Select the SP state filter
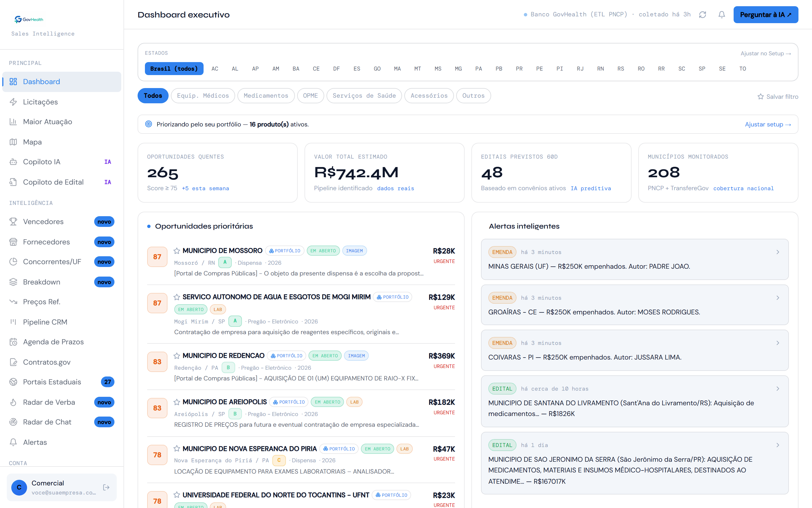Viewport: 812px width, 508px height. tap(702, 69)
